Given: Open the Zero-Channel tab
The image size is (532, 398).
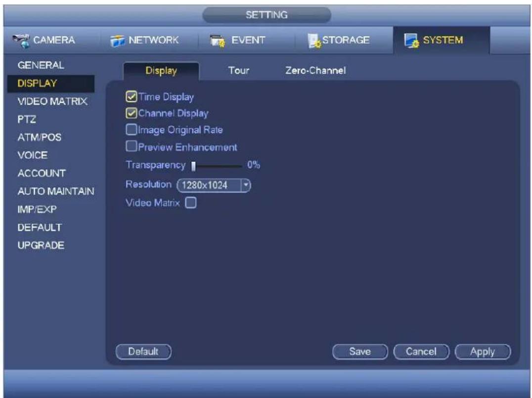Looking at the screenshot, I should tap(315, 71).
